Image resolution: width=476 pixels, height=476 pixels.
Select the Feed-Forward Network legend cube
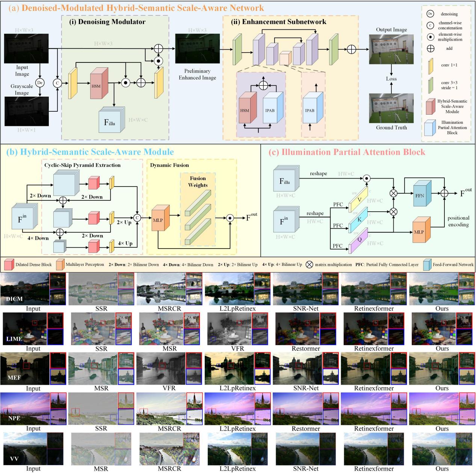pyautogui.click(x=427, y=264)
